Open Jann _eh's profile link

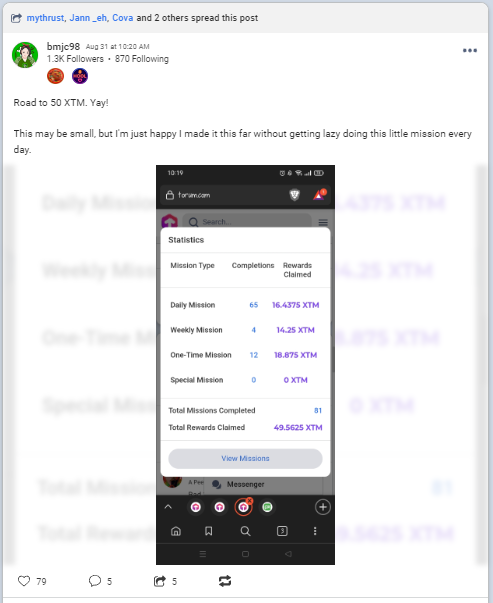point(88,18)
